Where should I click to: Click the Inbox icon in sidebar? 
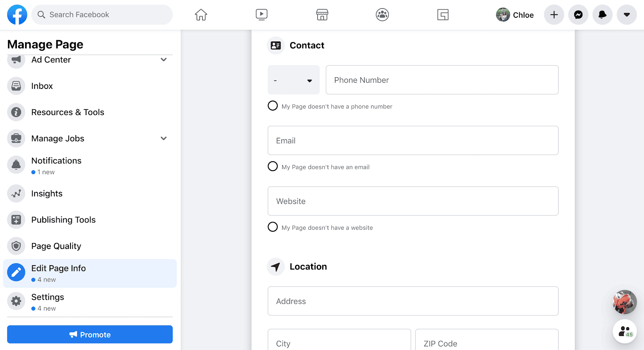[x=16, y=86]
